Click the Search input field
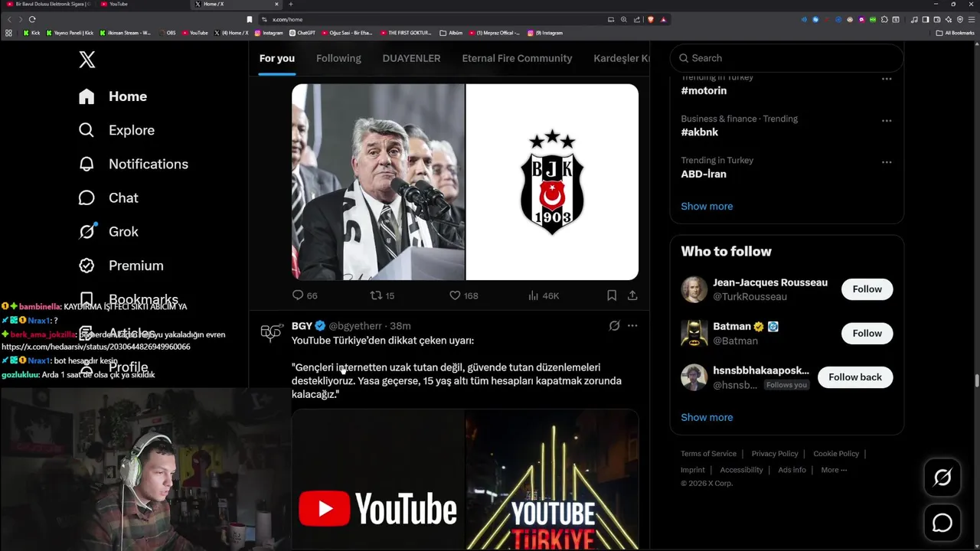The height and width of the screenshot is (551, 980). (x=786, y=58)
